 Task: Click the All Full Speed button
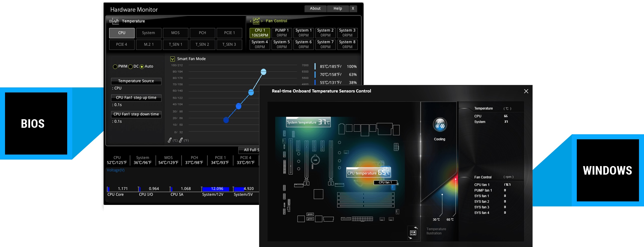(249, 150)
